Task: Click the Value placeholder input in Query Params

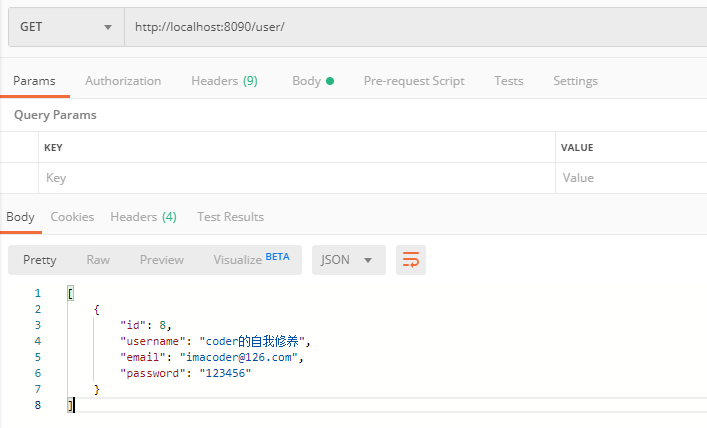Action: coord(631,178)
